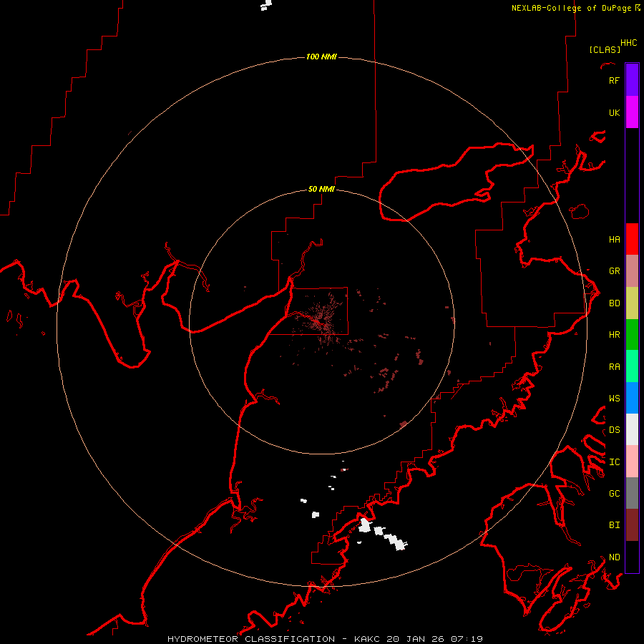
Task: Click the BD legend label
Action: point(614,303)
